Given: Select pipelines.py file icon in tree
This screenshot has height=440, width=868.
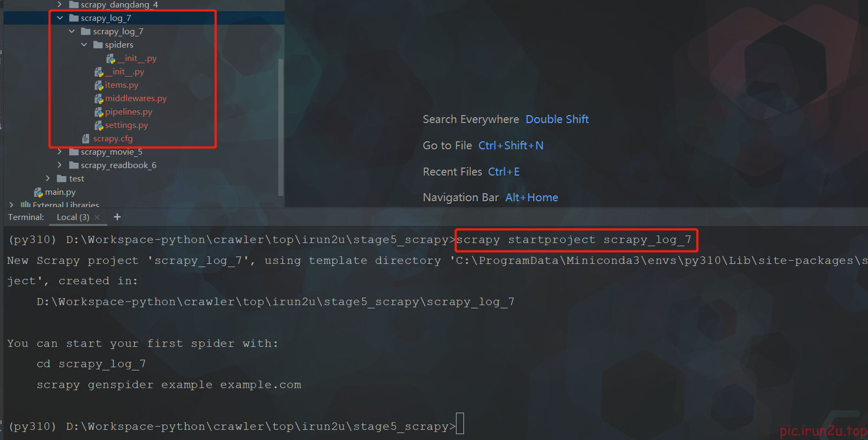Looking at the screenshot, I should click(x=99, y=112).
